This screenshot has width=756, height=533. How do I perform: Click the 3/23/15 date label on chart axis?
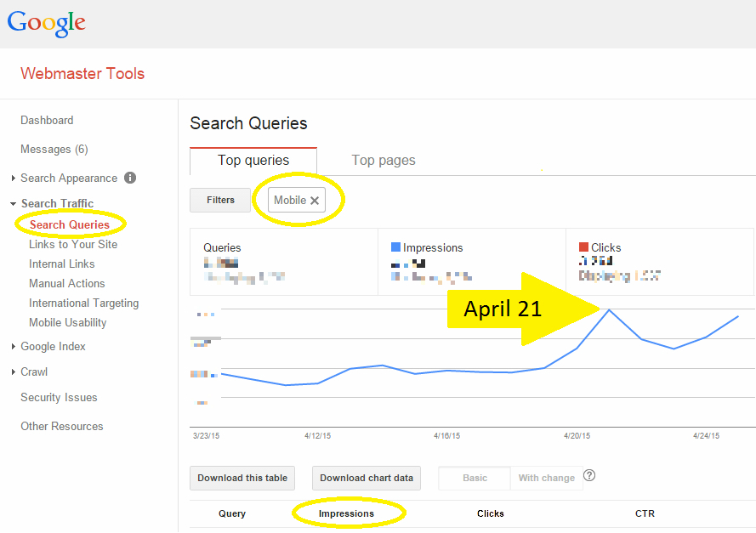(206, 435)
